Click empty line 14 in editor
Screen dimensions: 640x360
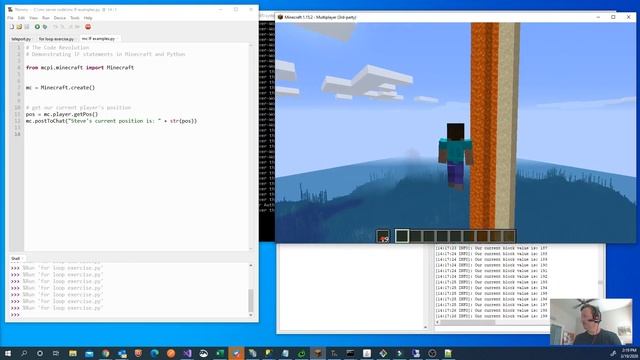[x=137, y=134]
